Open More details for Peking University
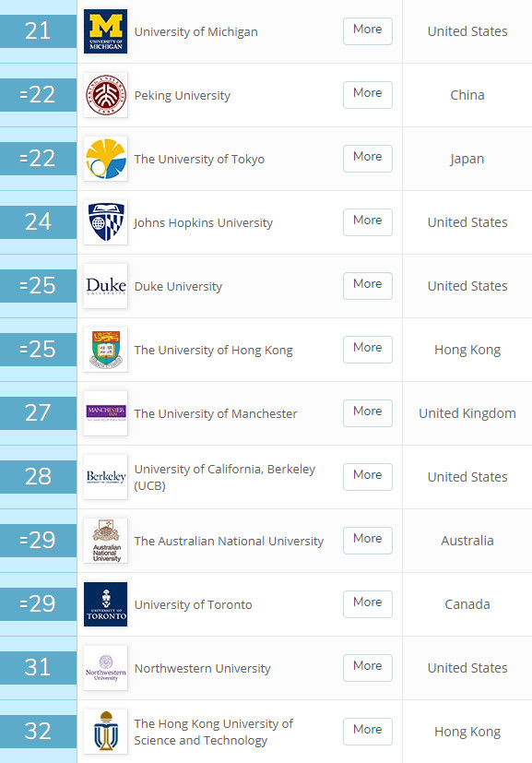The width and height of the screenshot is (532, 763). click(368, 95)
